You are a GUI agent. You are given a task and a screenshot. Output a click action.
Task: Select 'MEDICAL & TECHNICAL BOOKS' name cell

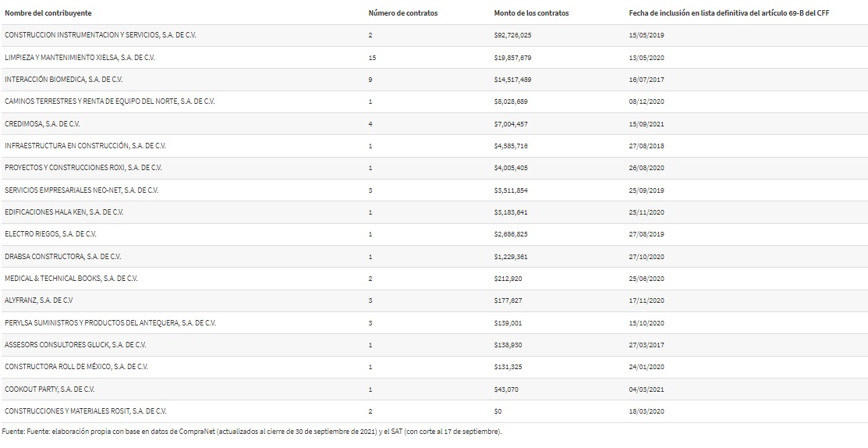[x=71, y=279]
